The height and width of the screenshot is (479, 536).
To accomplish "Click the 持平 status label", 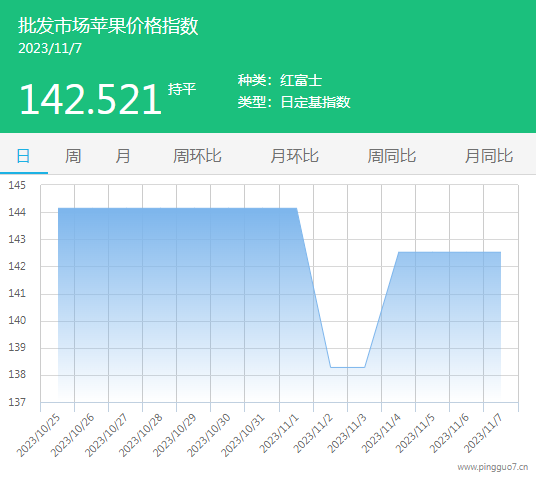I will pyautogui.click(x=182, y=89).
